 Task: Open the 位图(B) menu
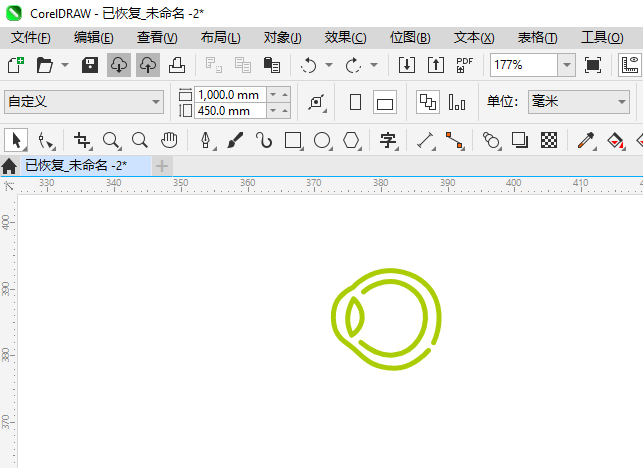coord(410,38)
